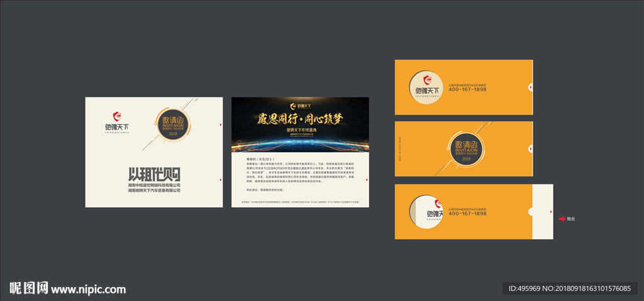This screenshot has width=644, height=301.
Task: Click the pull-tab arrow on the orange card with the full round logo
Action: (x=531, y=87)
